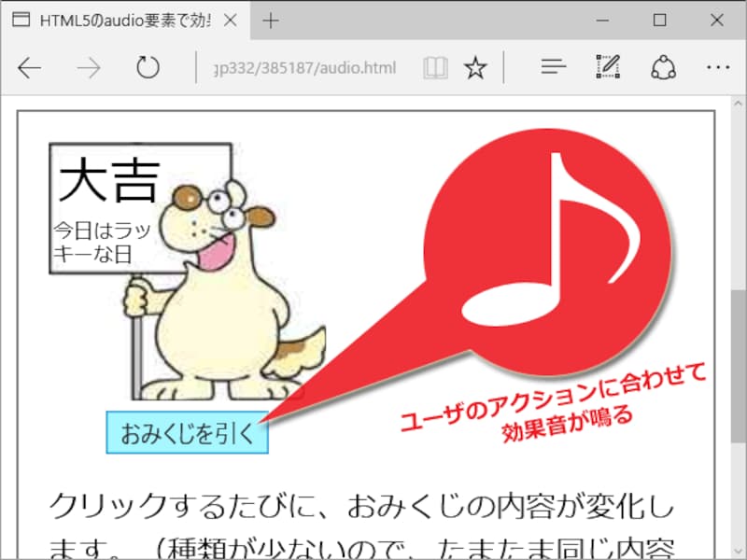Open Reading view with the book icon

pos(435,68)
